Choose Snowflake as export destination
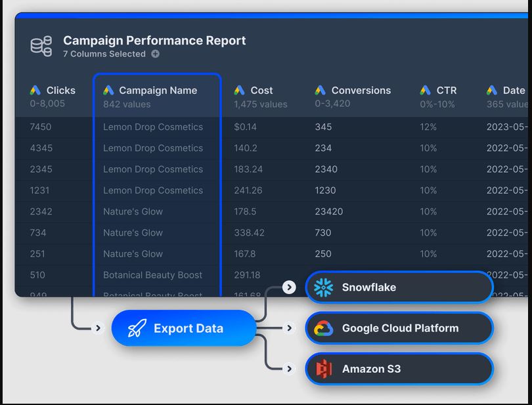The height and width of the screenshot is (405, 532). point(399,288)
